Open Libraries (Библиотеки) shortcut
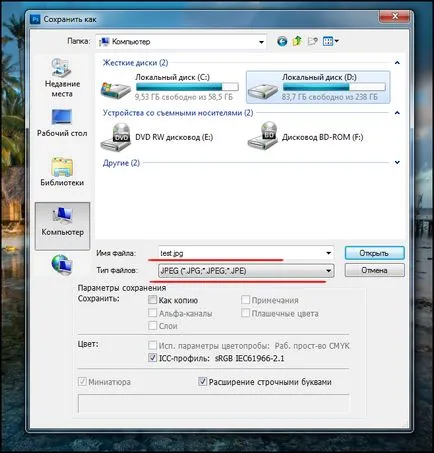The height and width of the screenshot is (453, 434). 62,172
